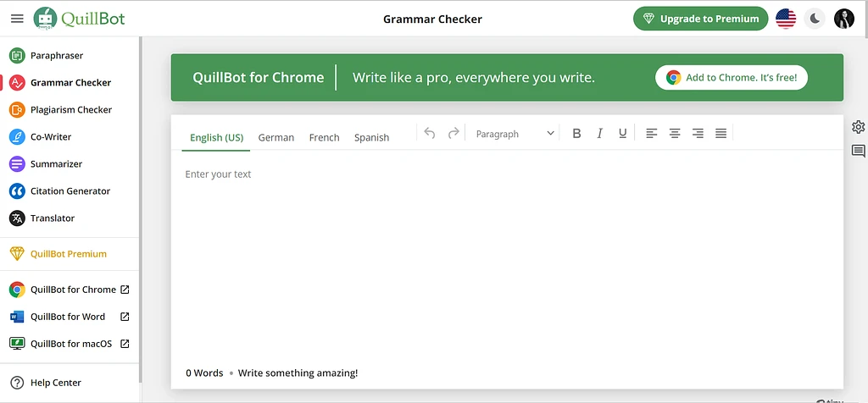Open QuillBot for macOS link
Viewport: 868px width, 403px height.
70,343
